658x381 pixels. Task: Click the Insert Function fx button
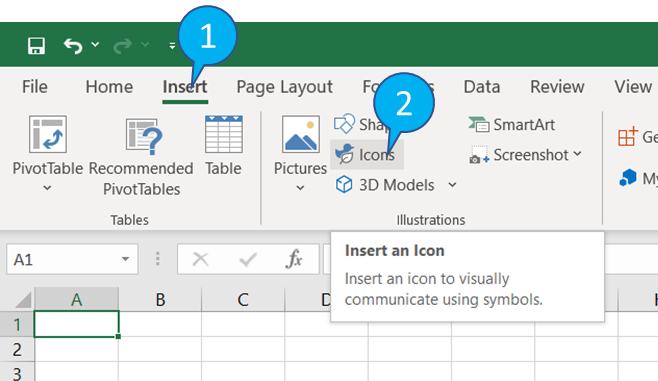tap(294, 259)
